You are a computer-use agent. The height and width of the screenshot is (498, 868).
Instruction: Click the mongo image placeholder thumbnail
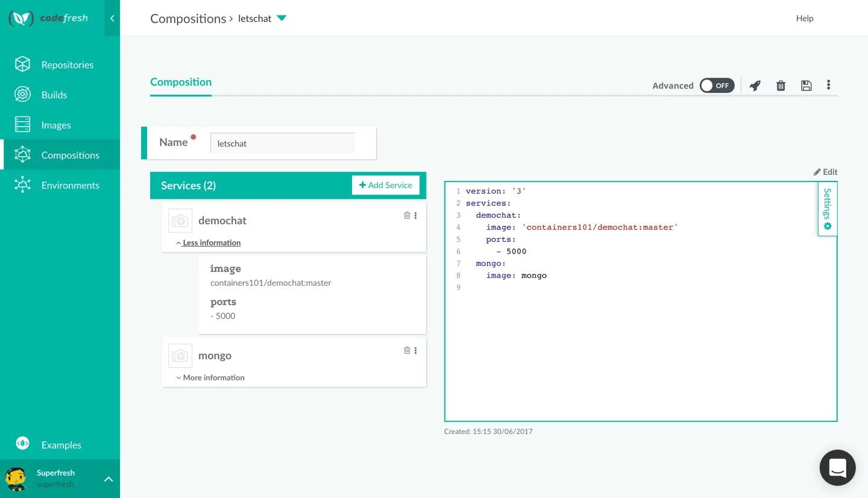pos(180,356)
